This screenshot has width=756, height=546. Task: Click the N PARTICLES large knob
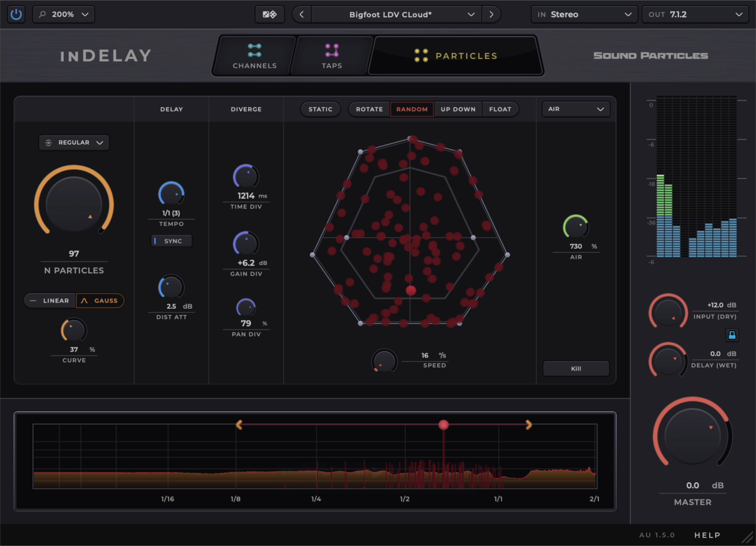tap(74, 204)
